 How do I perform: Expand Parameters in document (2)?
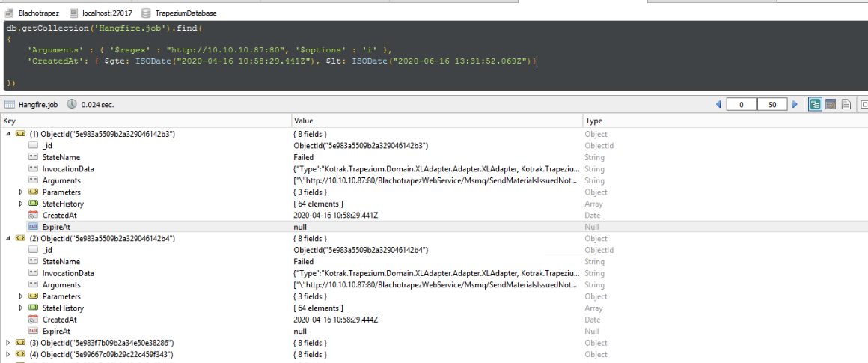pyautogui.click(x=21, y=296)
